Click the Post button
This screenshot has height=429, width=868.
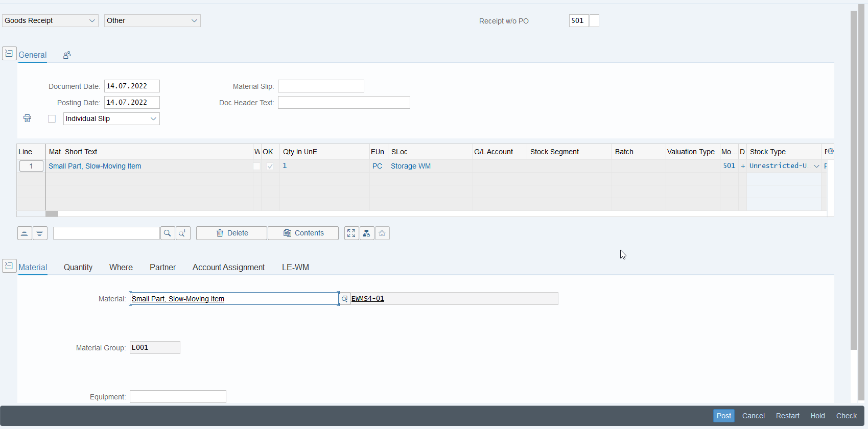[x=724, y=416]
